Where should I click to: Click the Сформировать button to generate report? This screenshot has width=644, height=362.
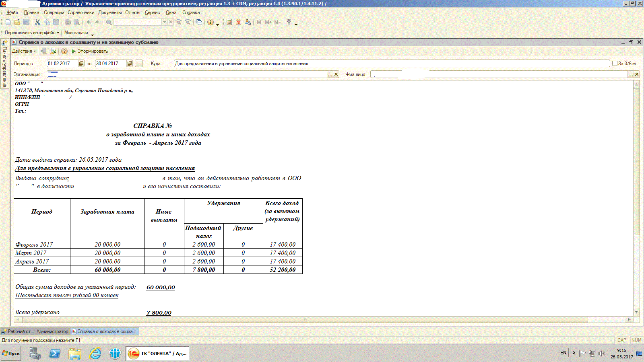point(90,51)
